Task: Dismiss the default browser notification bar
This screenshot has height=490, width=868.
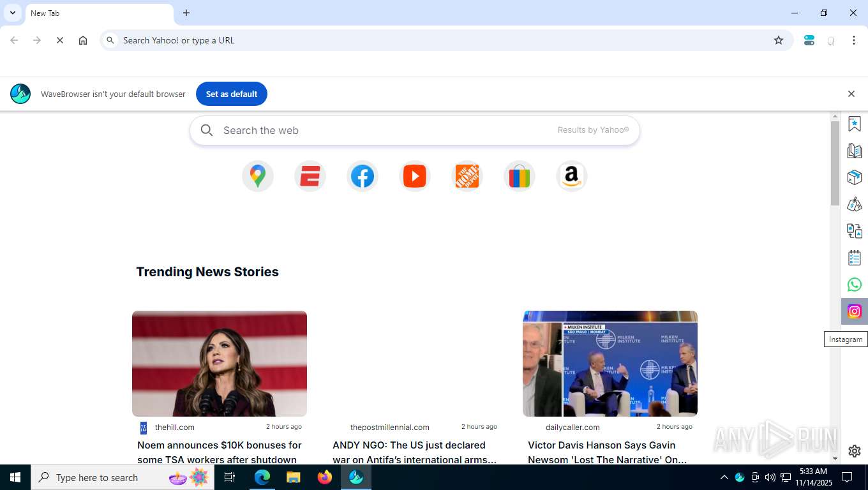Action: pos(851,94)
